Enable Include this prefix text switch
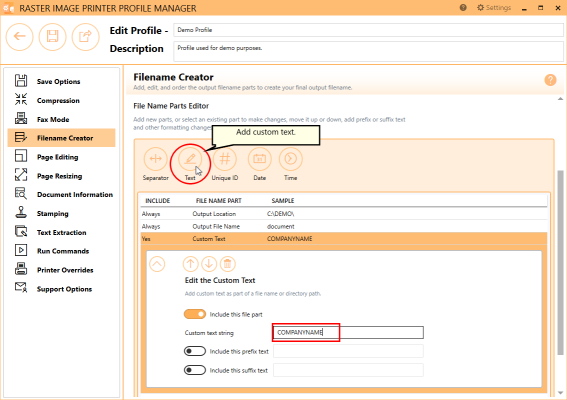 tap(195, 351)
